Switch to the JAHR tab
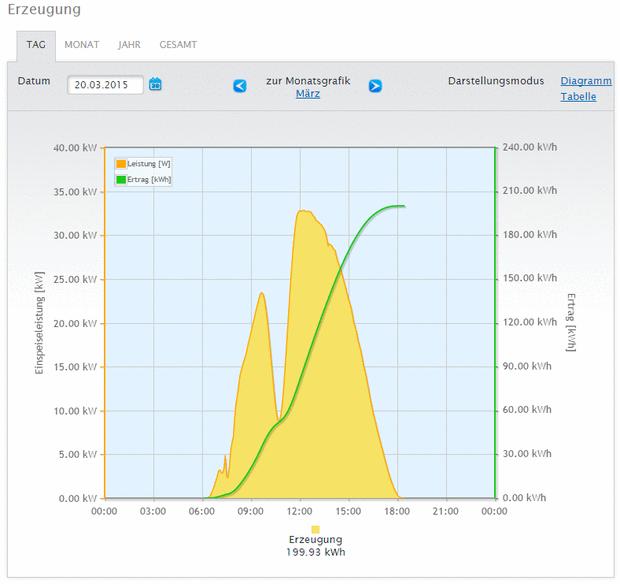Image resolution: width=620 pixels, height=584 pixels. click(129, 45)
